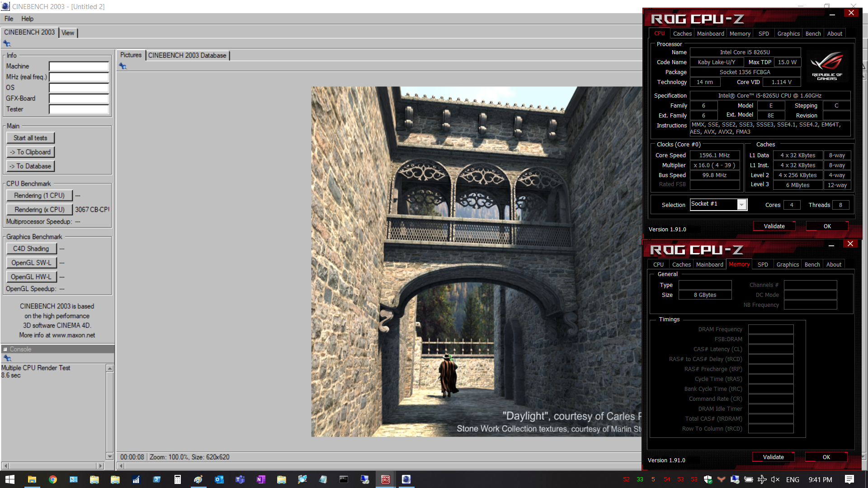
Task: Click the left panel horizontal scroll right arrow
Action: 100,465
